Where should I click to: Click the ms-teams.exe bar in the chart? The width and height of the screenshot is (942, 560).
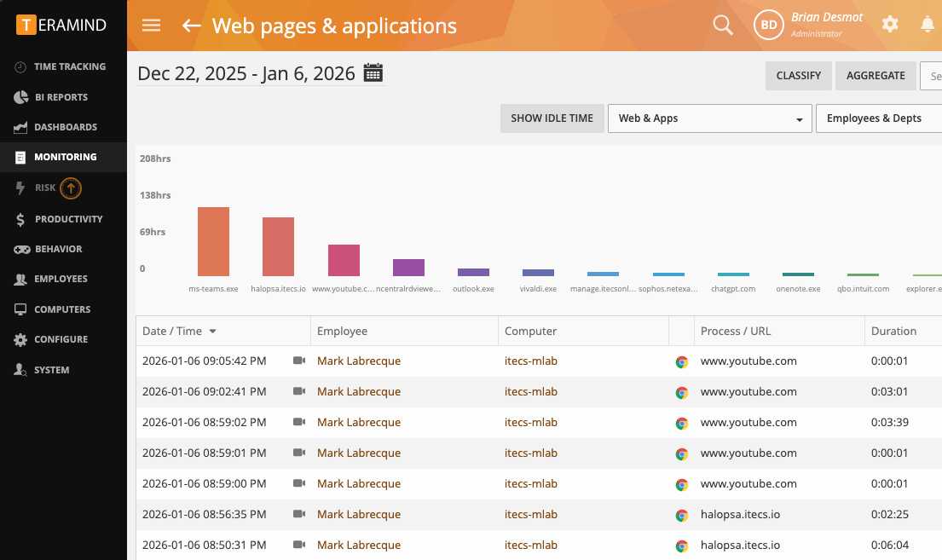tap(213, 239)
